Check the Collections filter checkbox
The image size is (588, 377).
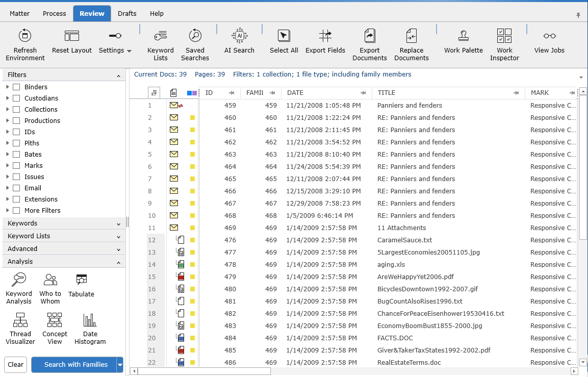coord(16,110)
